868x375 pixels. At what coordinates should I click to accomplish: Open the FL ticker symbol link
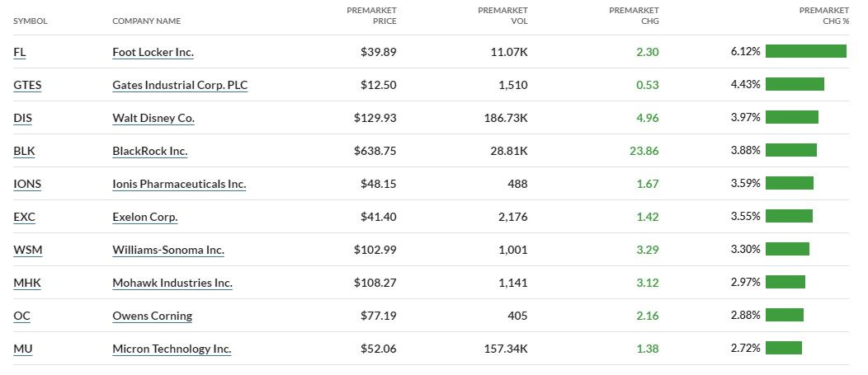coord(20,52)
